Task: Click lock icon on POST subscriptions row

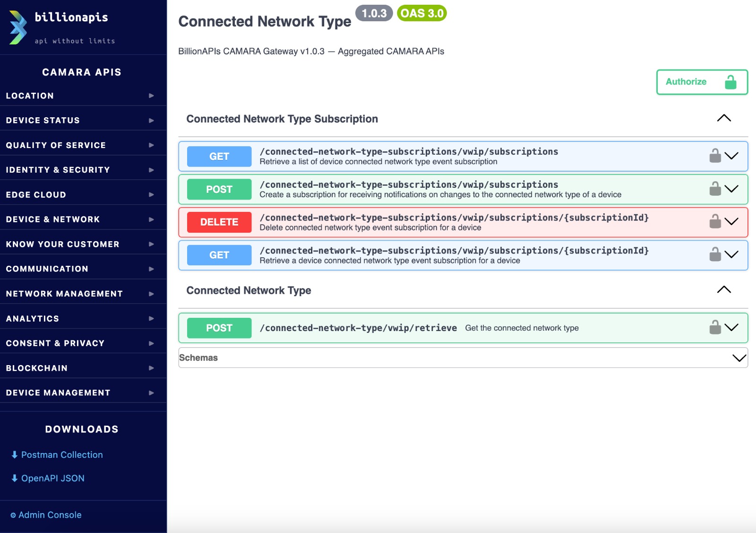Action: point(715,189)
